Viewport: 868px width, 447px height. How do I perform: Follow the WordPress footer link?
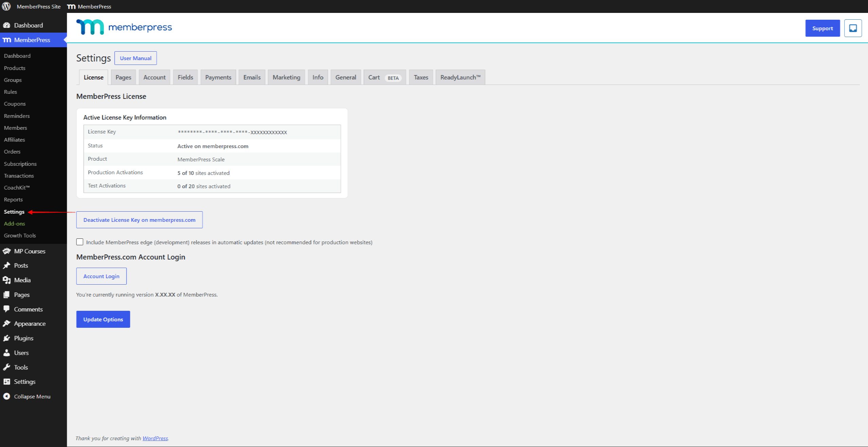(x=155, y=438)
